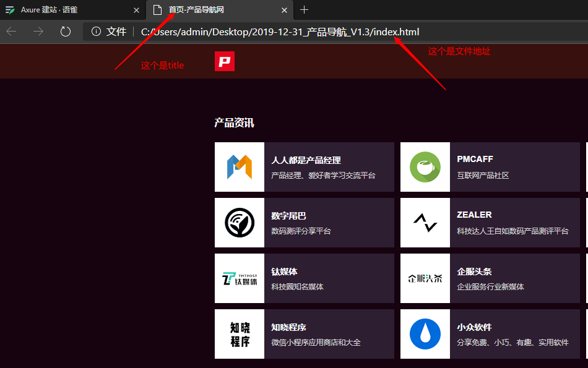Viewport: 588px width, 368px height.
Task: Click description 产品经理、爱好者学习交流平台
Action: tap(323, 176)
